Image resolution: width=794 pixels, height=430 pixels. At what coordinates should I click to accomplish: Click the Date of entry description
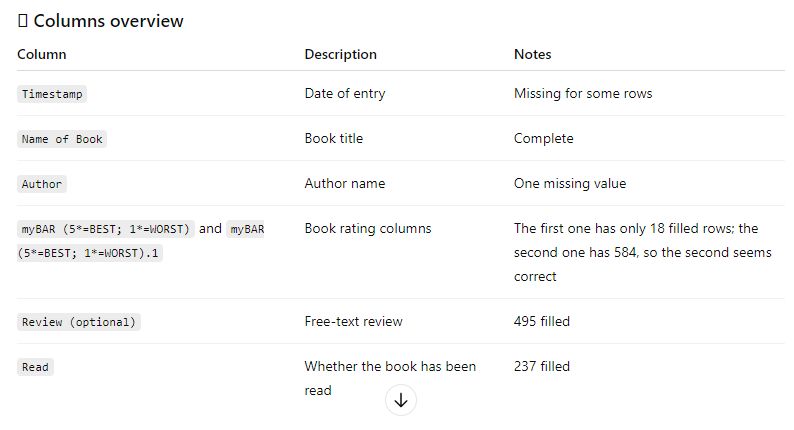coord(344,93)
